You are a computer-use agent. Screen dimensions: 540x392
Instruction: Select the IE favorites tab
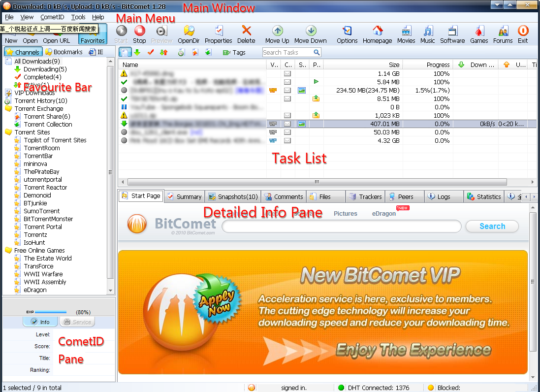coord(96,52)
